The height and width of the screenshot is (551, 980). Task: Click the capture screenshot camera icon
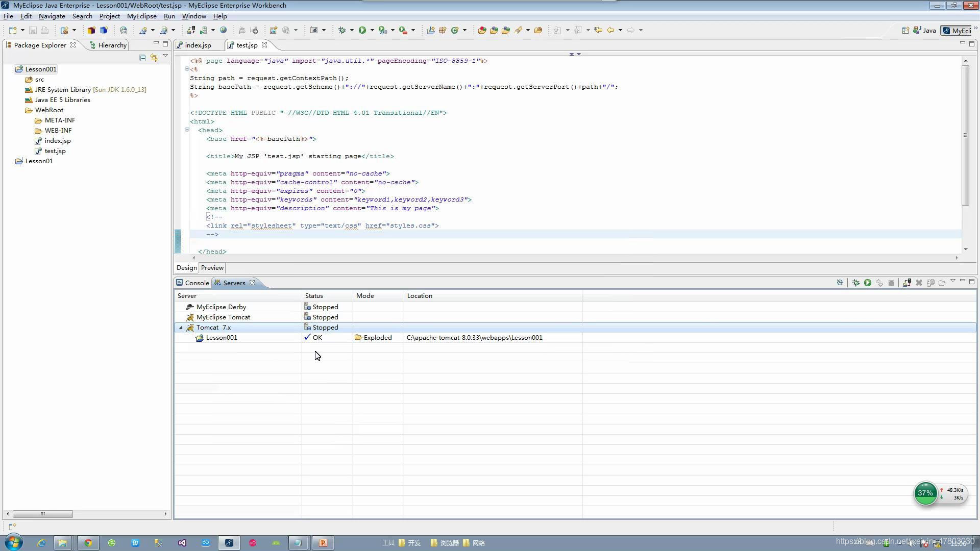tap(314, 30)
